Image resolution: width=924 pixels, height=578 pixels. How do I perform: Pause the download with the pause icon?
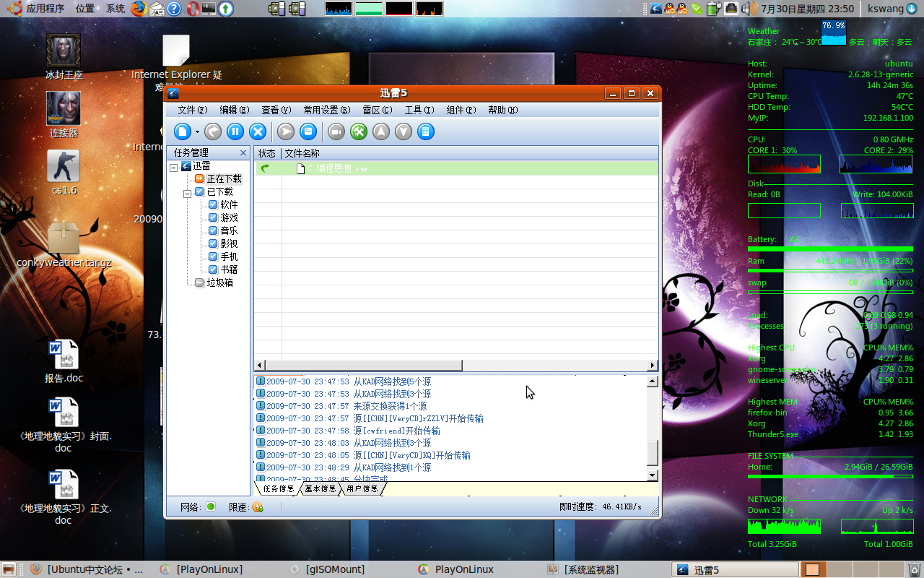(235, 131)
